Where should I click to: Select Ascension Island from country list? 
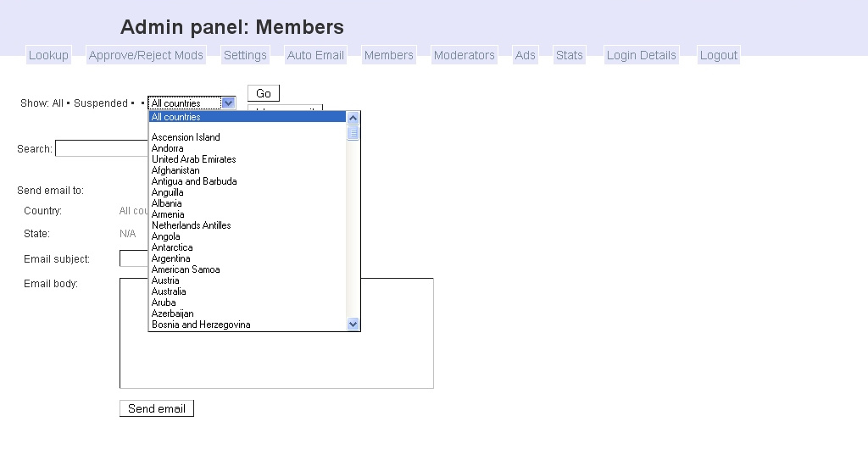pyautogui.click(x=186, y=137)
